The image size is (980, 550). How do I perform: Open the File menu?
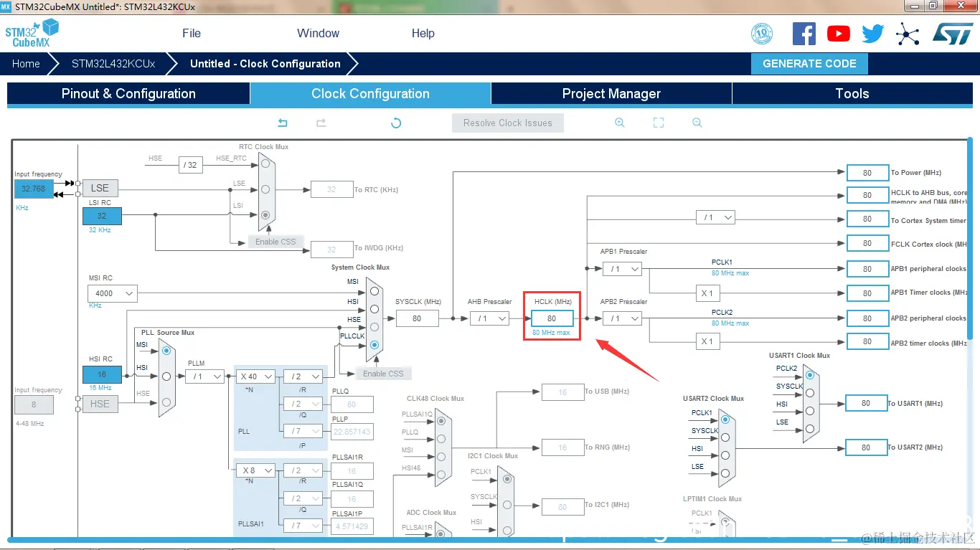(192, 33)
